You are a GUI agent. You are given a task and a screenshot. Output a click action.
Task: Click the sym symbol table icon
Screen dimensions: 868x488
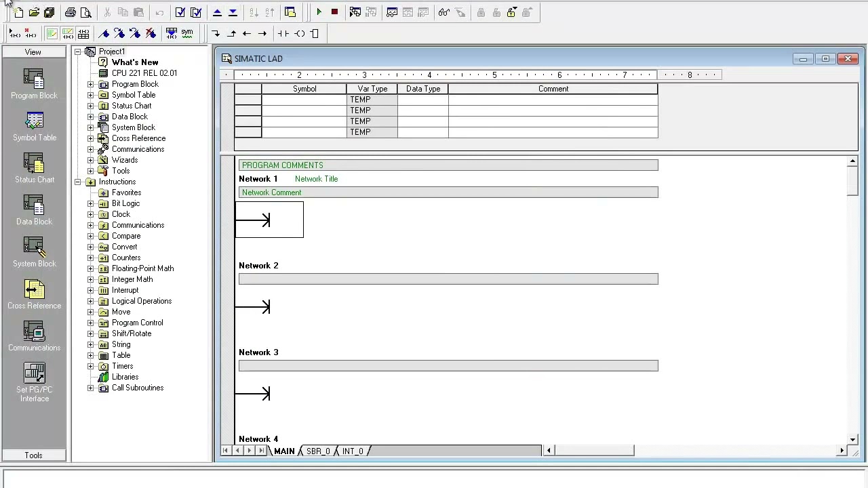(x=187, y=33)
